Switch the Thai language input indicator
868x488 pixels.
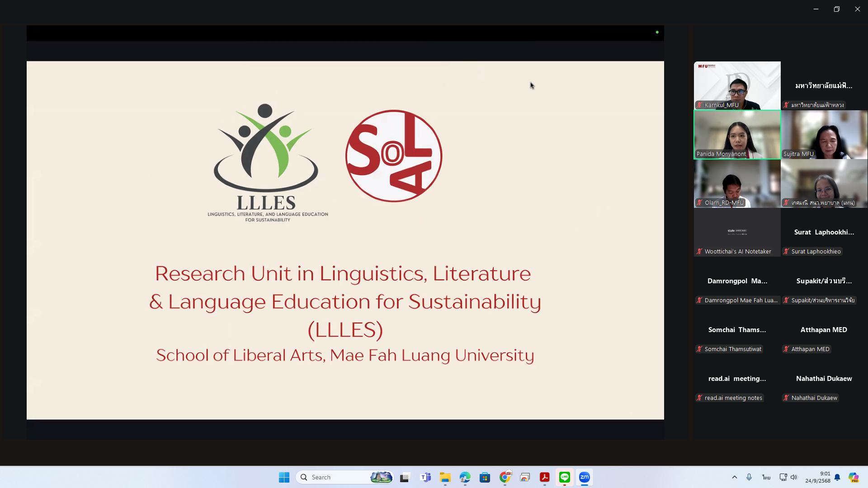point(766,477)
